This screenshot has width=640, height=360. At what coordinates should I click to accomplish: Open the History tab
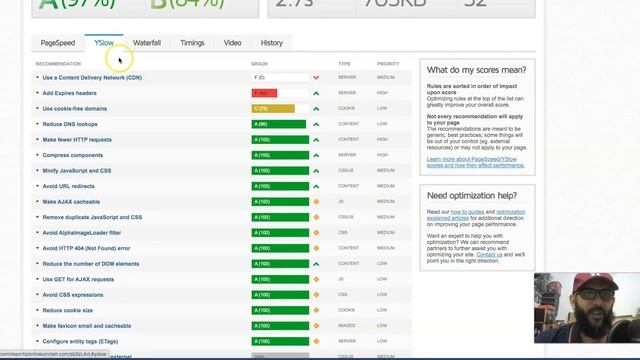coord(271,43)
